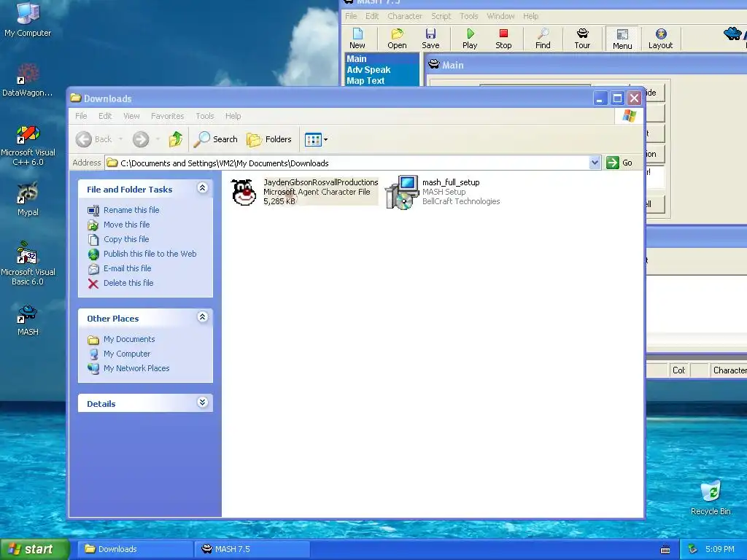Open the Downloads window View menu
747x560 pixels.
pos(131,116)
